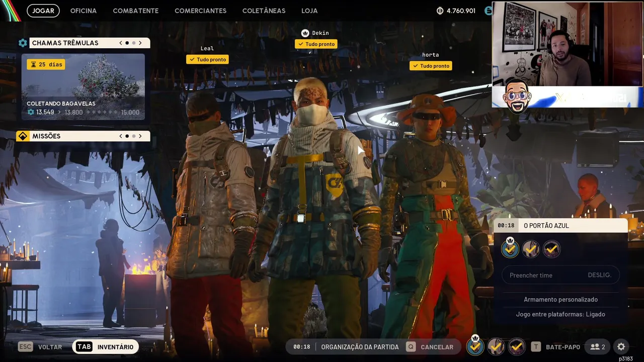The width and height of the screenshot is (644, 362).
Task: Click the ORGANIZAÇÃO DA PARTIDA status label
Action: coord(360,347)
